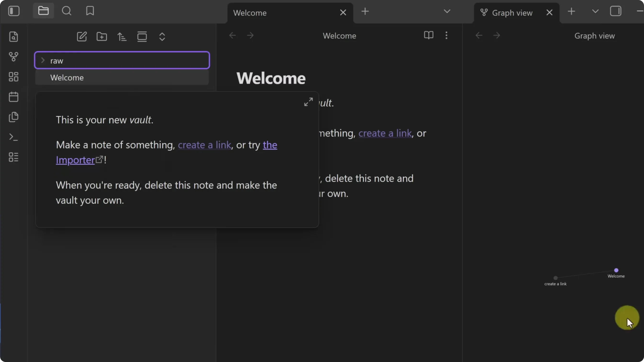Toggle the right sidebar panel

pos(615,11)
